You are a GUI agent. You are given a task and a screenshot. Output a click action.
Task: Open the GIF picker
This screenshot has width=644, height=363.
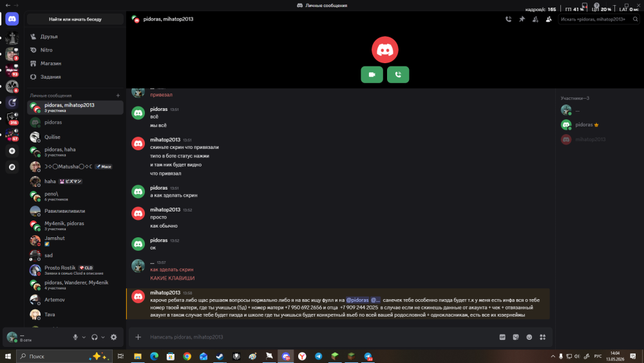point(502,337)
